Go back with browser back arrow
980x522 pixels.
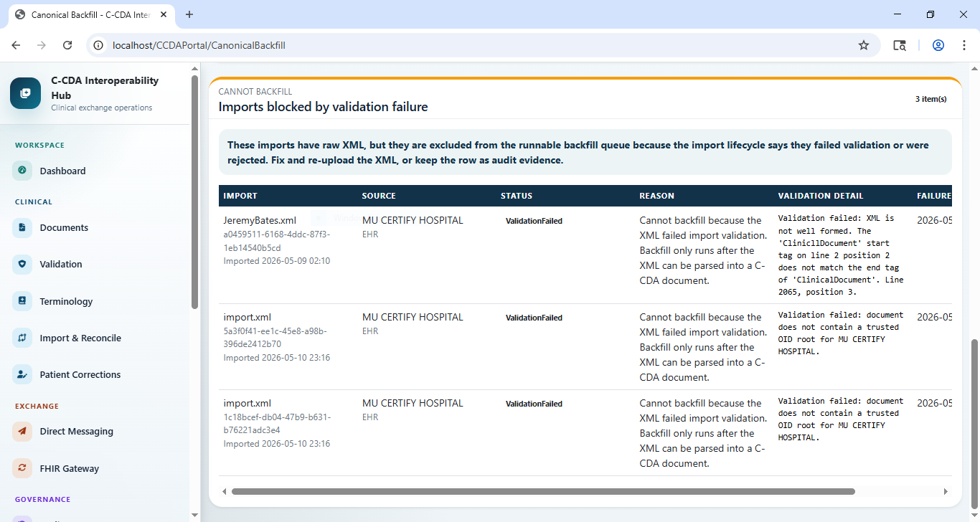click(16, 45)
